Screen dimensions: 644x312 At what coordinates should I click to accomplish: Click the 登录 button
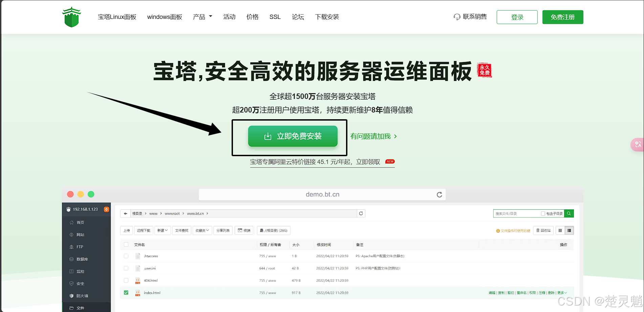(x=517, y=17)
